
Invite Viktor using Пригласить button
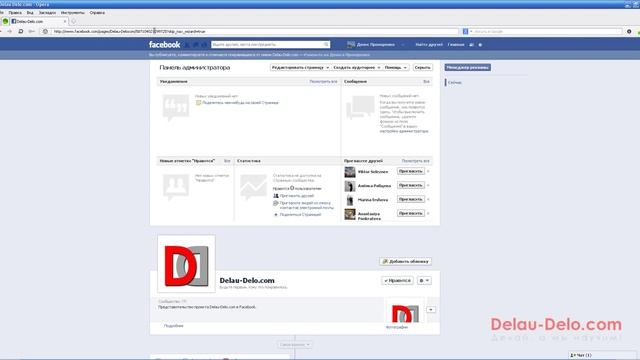point(411,171)
